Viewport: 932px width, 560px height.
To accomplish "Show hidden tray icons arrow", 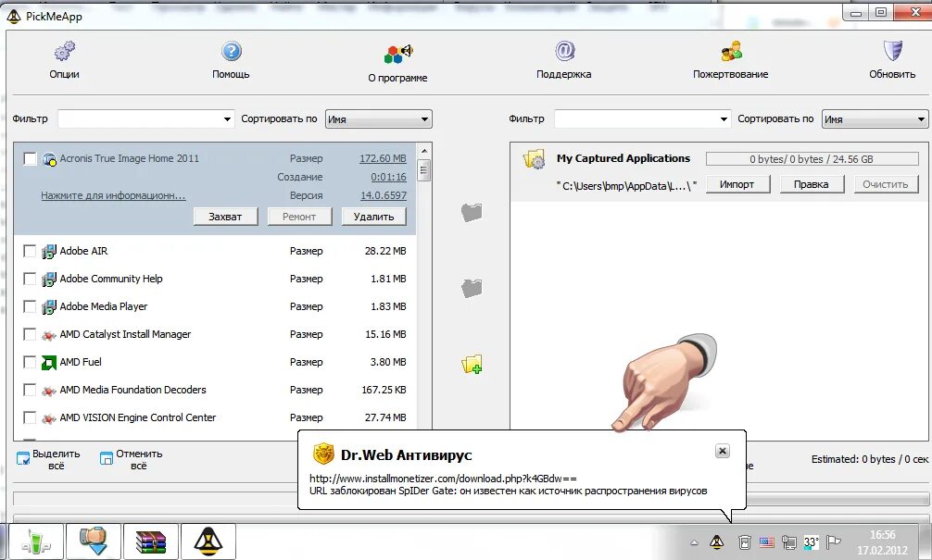I will pyautogui.click(x=694, y=542).
